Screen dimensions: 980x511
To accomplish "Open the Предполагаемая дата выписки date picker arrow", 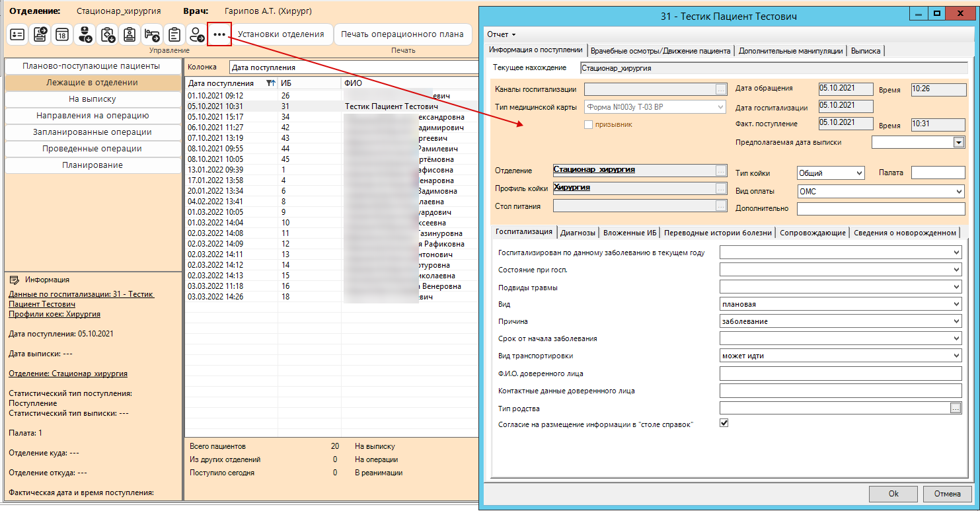I will tap(958, 142).
